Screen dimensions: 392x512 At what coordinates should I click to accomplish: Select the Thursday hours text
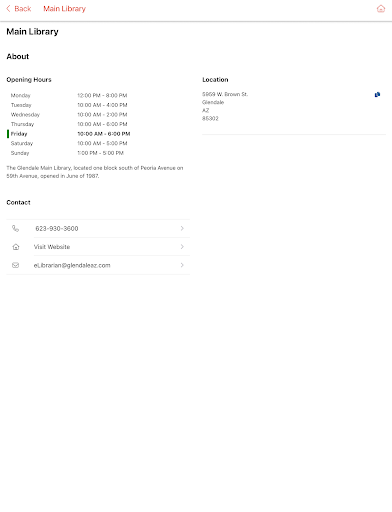click(x=102, y=124)
